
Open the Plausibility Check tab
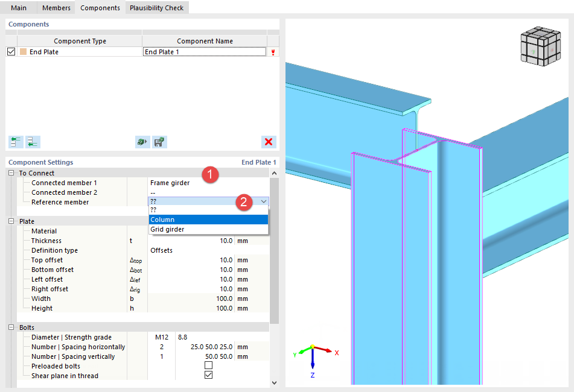point(157,8)
